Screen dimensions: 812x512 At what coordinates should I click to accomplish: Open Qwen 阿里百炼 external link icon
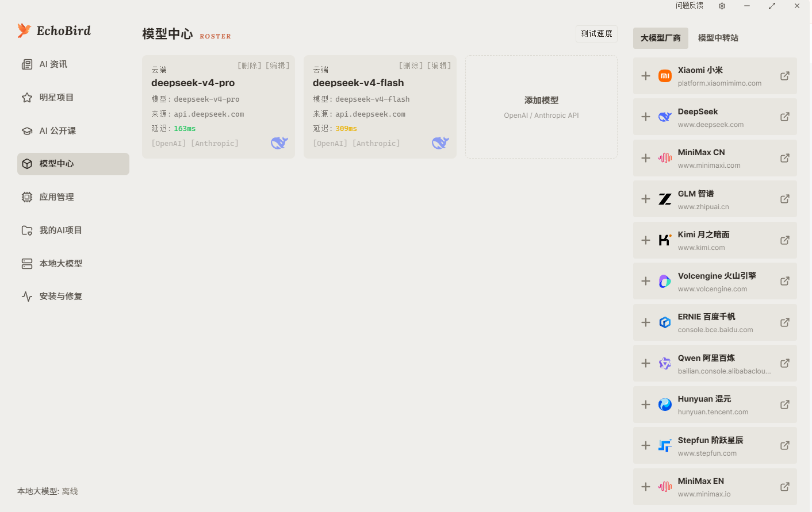(785, 363)
